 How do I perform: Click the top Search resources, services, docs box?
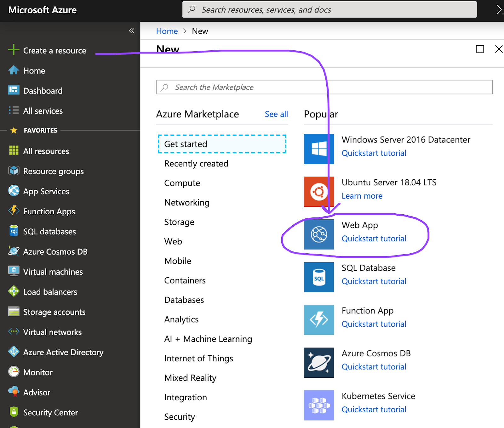[x=329, y=10]
